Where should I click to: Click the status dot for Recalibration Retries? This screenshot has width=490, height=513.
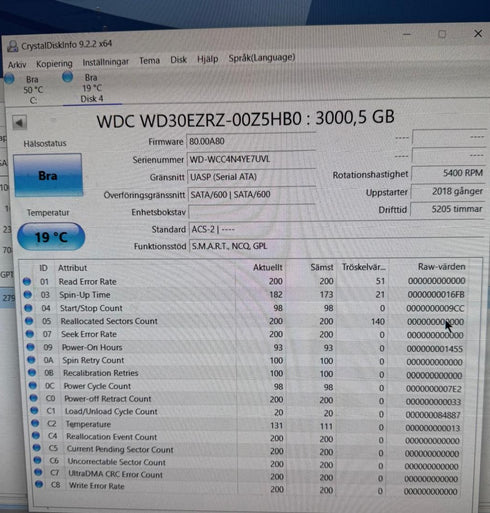32,373
